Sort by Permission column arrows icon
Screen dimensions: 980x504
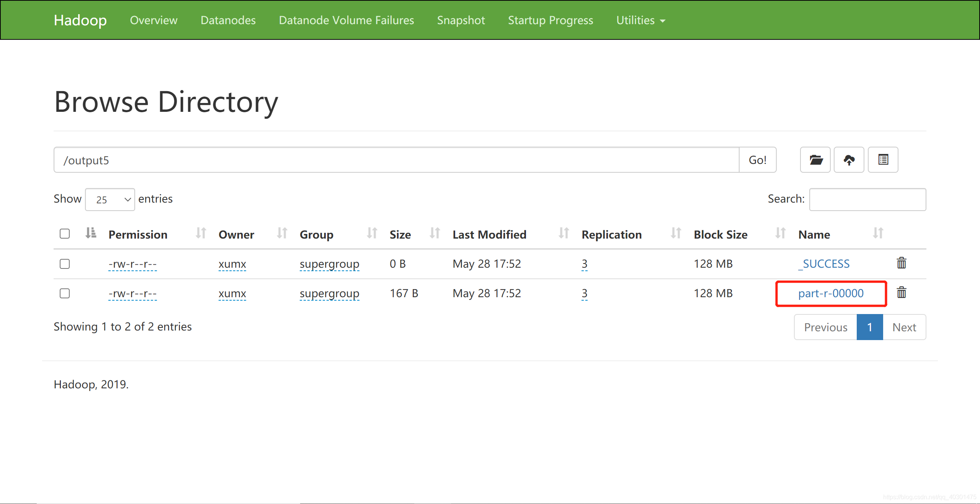pyautogui.click(x=201, y=233)
